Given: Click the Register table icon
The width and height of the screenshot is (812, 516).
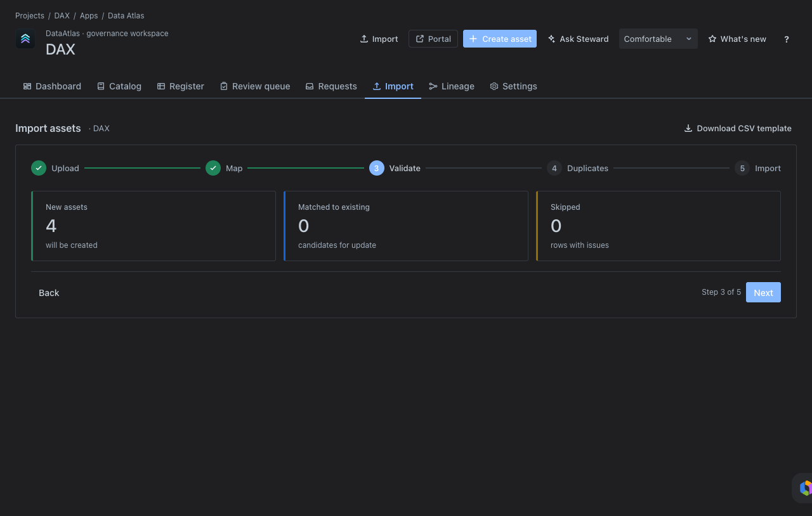Looking at the screenshot, I should click(x=161, y=86).
